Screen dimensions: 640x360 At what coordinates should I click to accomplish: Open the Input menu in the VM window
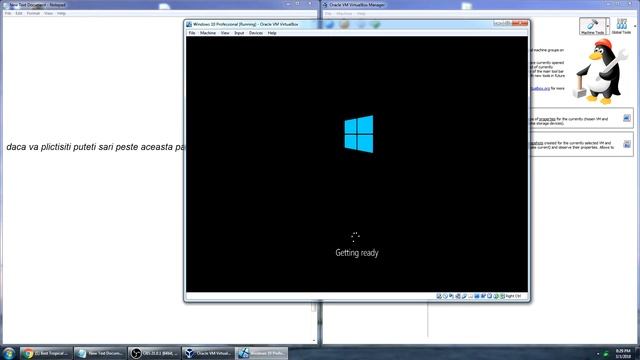239,33
